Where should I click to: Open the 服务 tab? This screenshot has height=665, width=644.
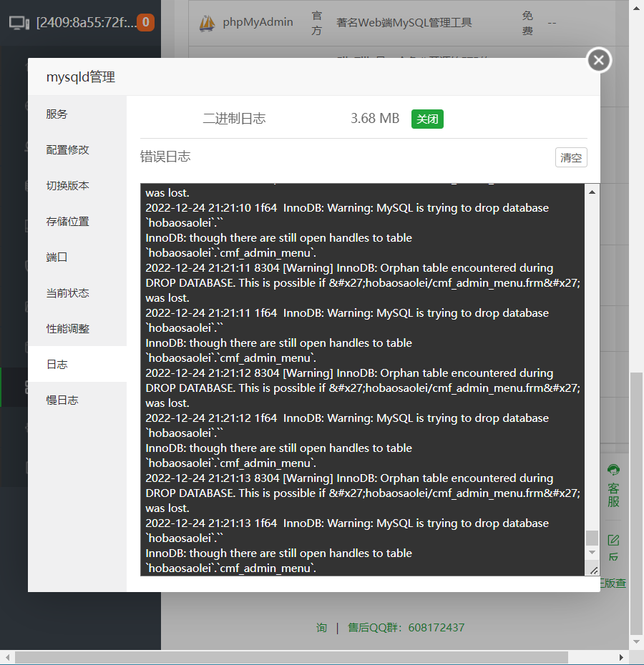pos(77,114)
